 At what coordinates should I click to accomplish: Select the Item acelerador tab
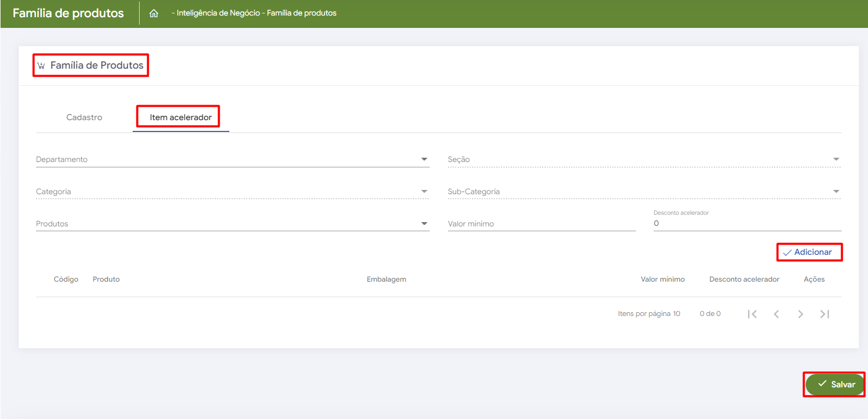pos(180,117)
